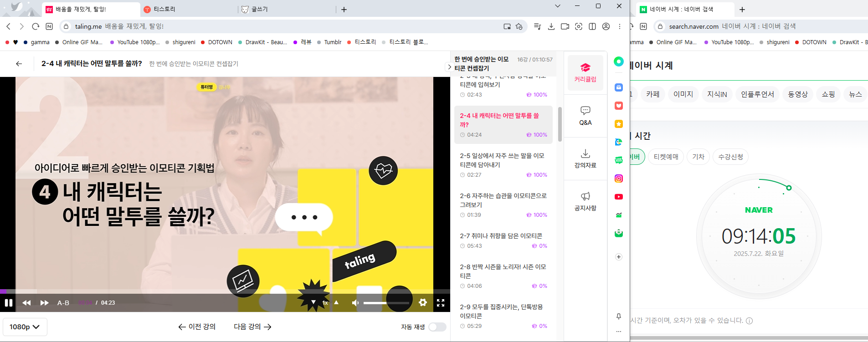This screenshot has height=342, width=868.
Task: Open a new tab in the taling window
Action: point(344,9)
